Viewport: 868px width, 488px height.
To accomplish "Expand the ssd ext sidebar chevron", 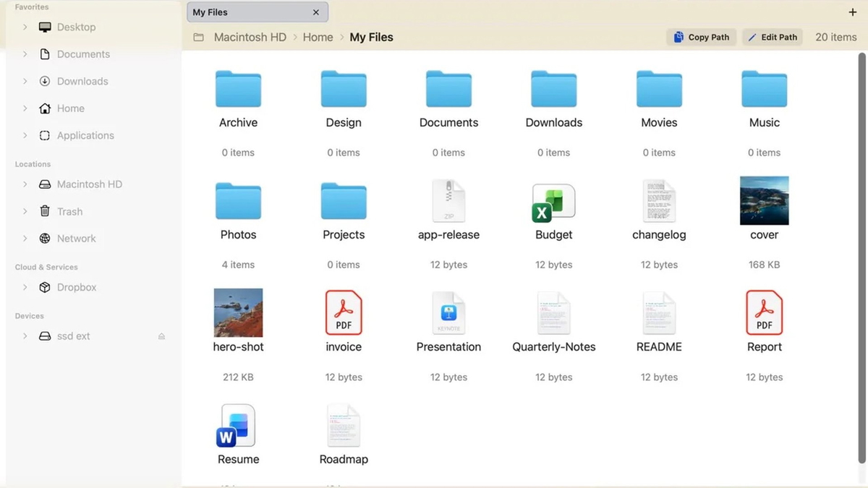I will 25,336.
